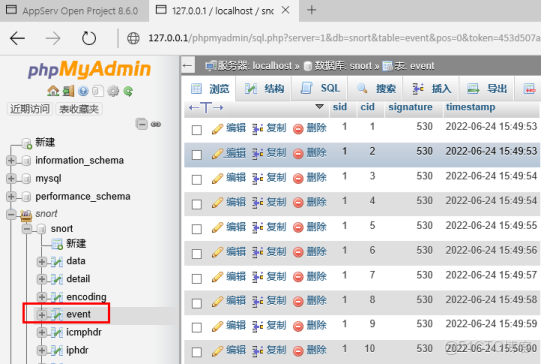This screenshot has height=364, width=542.
Task: Open the phpMyAdmin home icon
Action: (x=53, y=91)
